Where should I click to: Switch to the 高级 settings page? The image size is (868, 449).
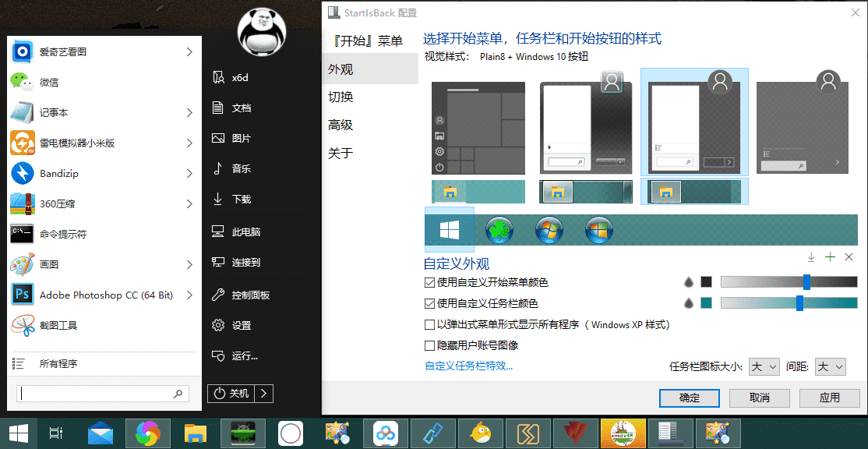(340, 125)
